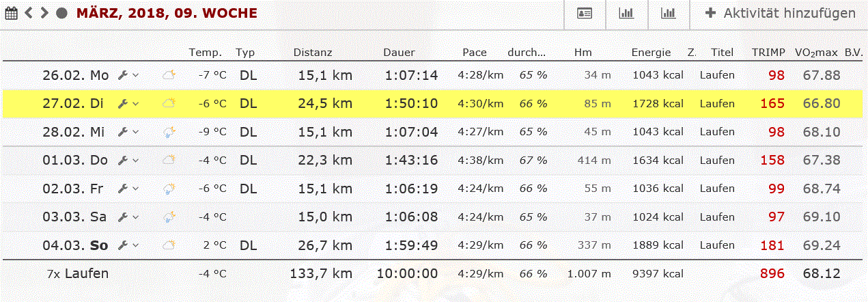The height and width of the screenshot is (302, 868).
Task: Go to the previous week arrow
Action: coord(29,14)
